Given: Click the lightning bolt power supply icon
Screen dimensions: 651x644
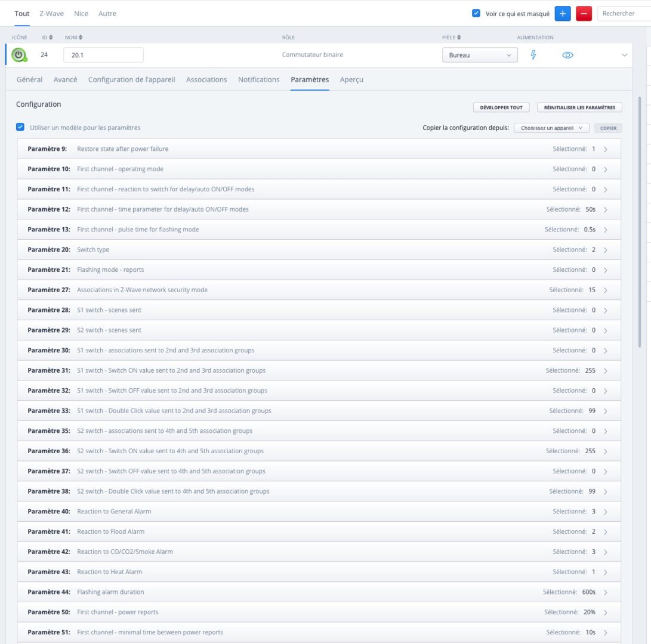Looking at the screenshot, I should [x=533, y=55].
